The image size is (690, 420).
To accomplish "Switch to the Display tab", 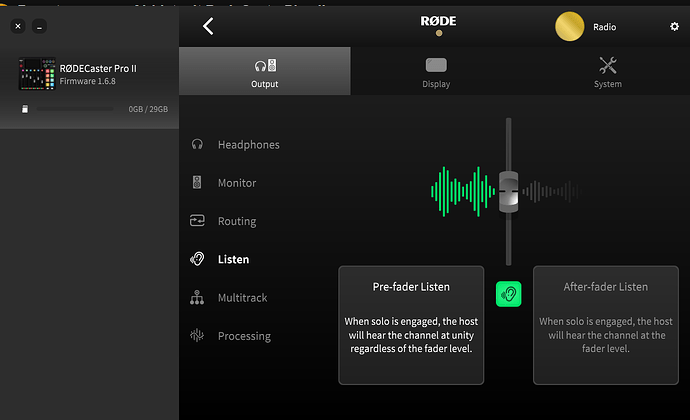I will tap(436, 71).
